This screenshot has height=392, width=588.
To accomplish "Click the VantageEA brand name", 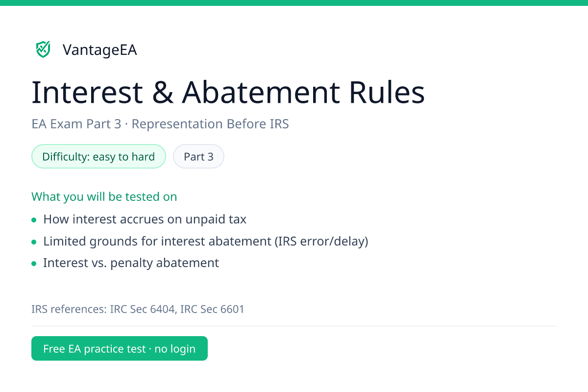I will coord(100,50).
